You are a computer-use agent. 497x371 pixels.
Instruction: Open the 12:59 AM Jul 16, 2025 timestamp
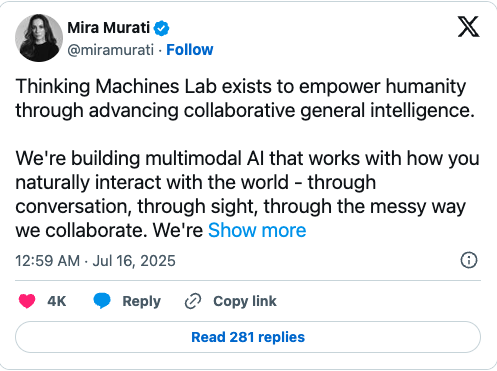[x=95, y=261]
